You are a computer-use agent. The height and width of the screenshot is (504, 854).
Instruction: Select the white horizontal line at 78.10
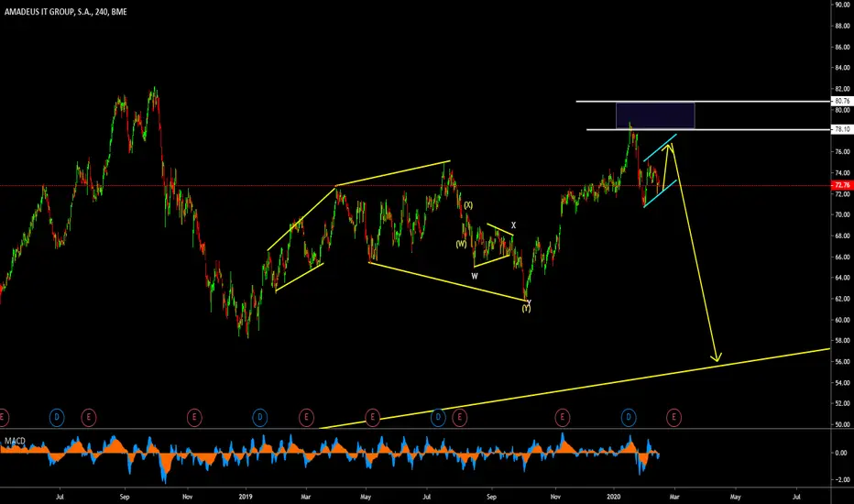pos(708,130)
